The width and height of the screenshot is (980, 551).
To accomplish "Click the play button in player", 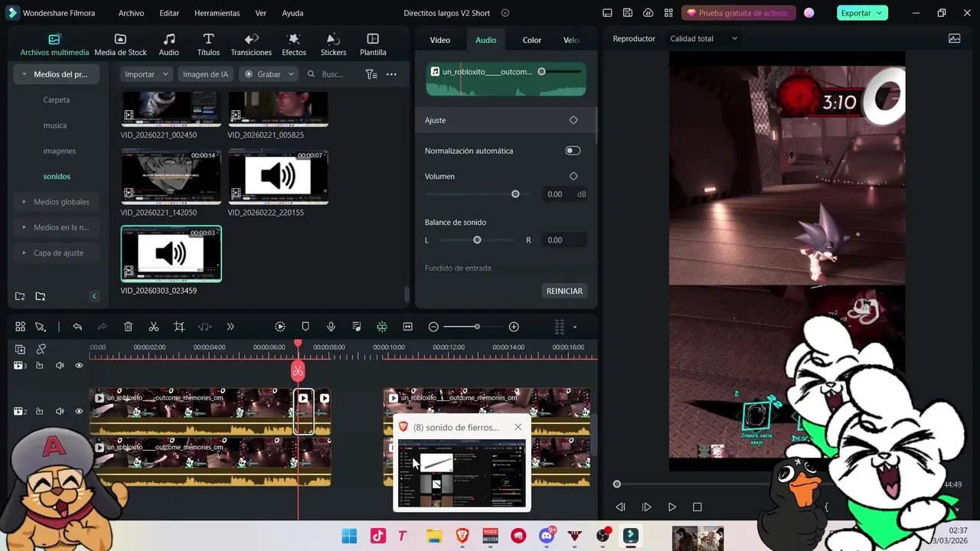I will pyautogui.click(x=672, y=507).
